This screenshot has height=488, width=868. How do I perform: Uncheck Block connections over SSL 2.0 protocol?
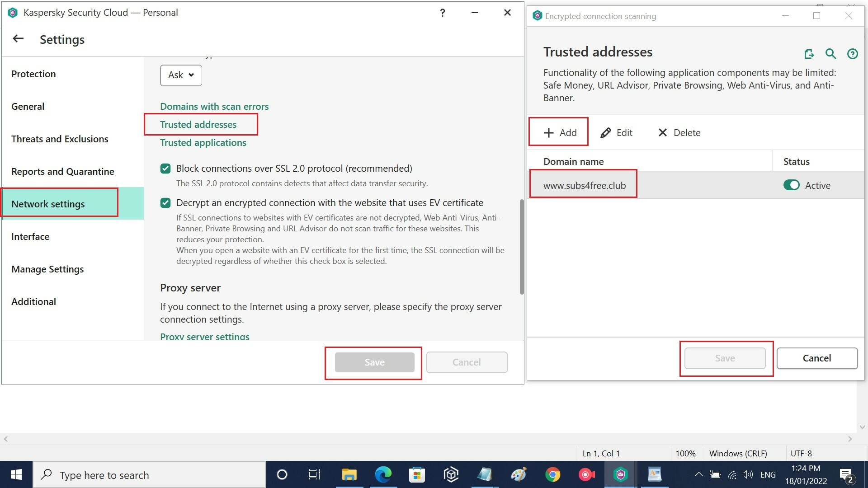point(165,169)
